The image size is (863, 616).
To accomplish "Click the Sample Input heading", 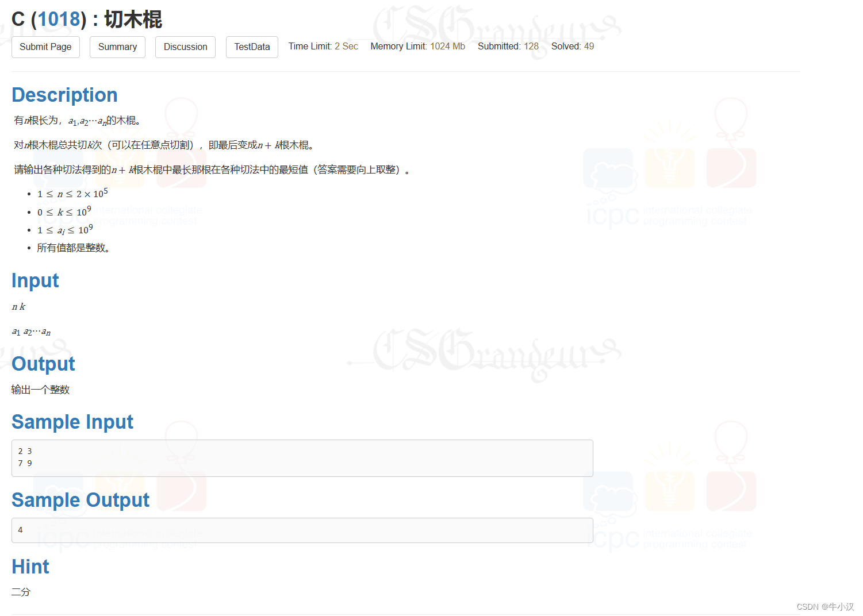I will pos(72,422).
